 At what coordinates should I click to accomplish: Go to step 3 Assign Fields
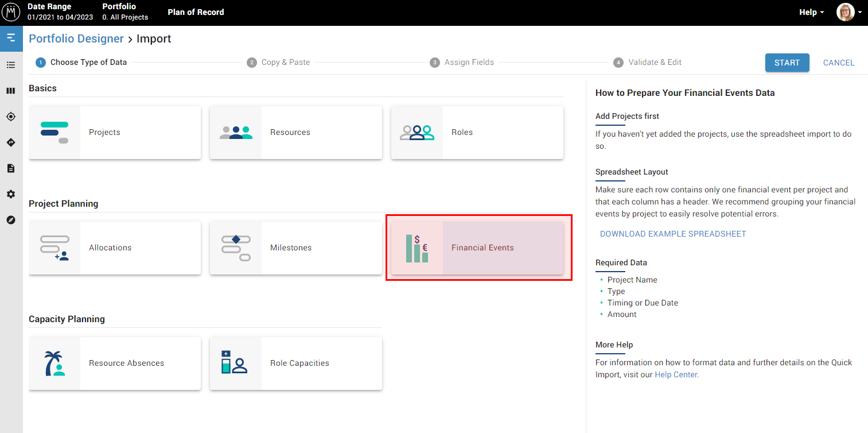[462, 62]
